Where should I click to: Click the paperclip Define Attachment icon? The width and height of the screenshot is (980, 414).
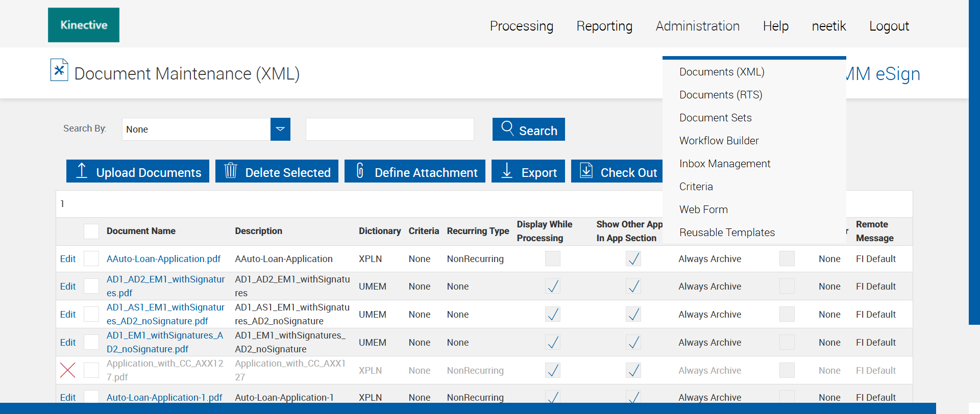click(x=360, y=171)
